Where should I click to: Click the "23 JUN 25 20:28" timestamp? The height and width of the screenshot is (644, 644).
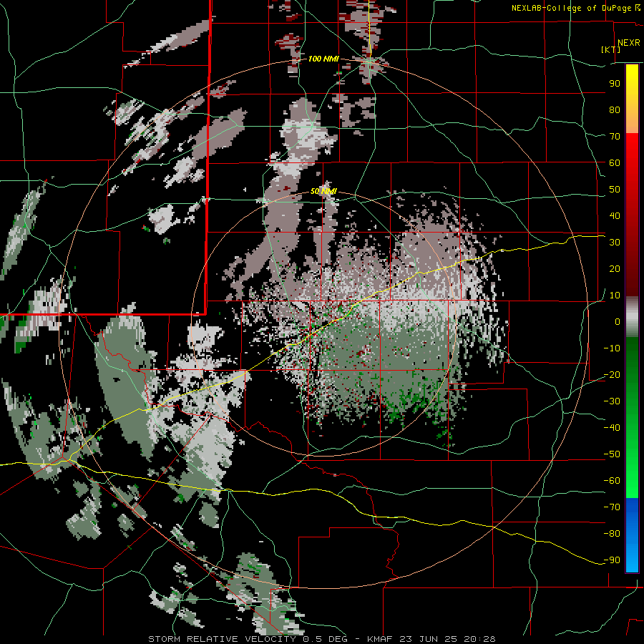[x=447, y=639]
